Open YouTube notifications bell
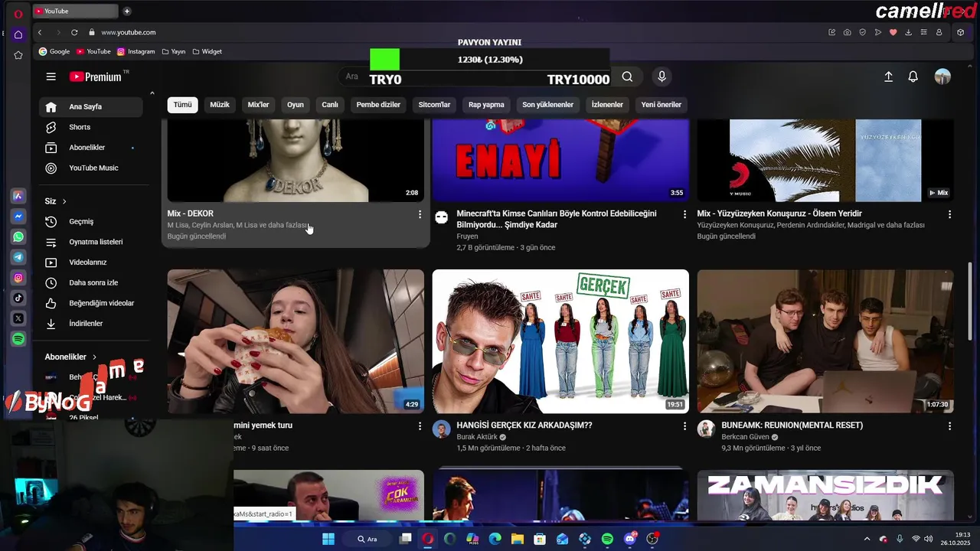The width and height of the screenshot is (980, 551). click(913, 77)
